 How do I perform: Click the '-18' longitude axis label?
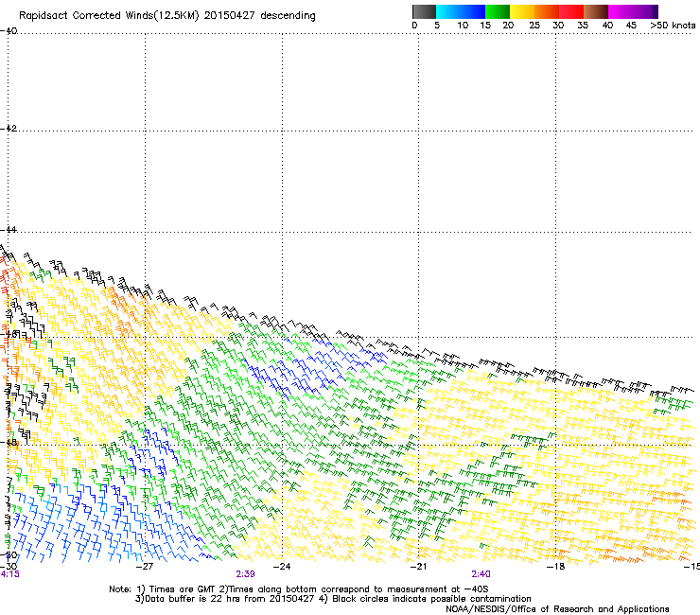tap(555, 567)
